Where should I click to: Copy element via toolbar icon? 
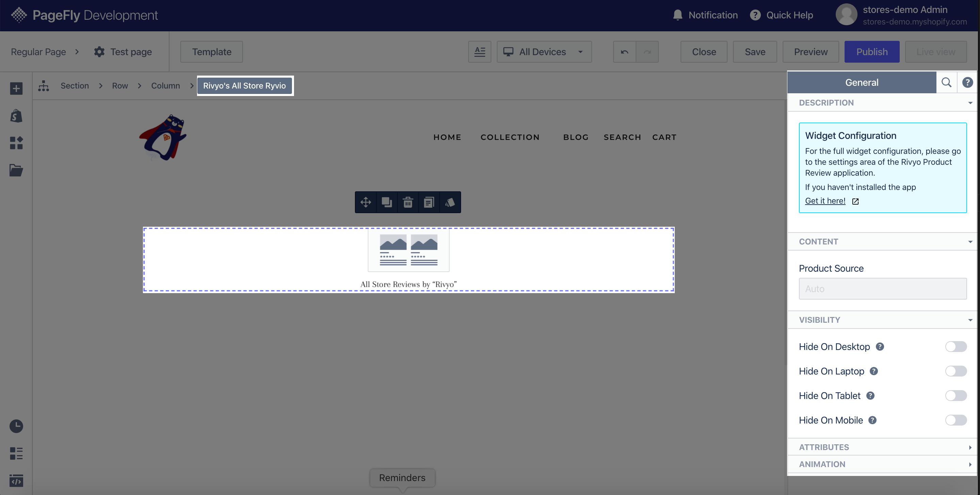coord(429,202)
